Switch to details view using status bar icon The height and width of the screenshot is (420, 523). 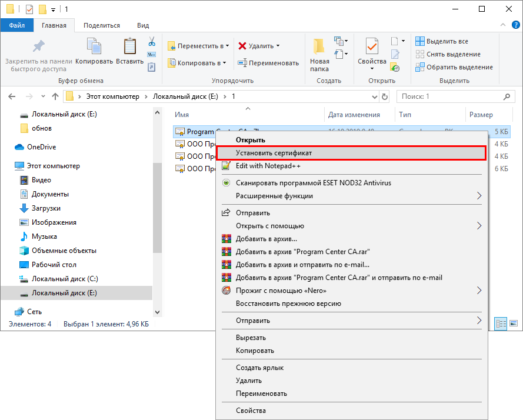pyautogui.click(x=501, y=324)
